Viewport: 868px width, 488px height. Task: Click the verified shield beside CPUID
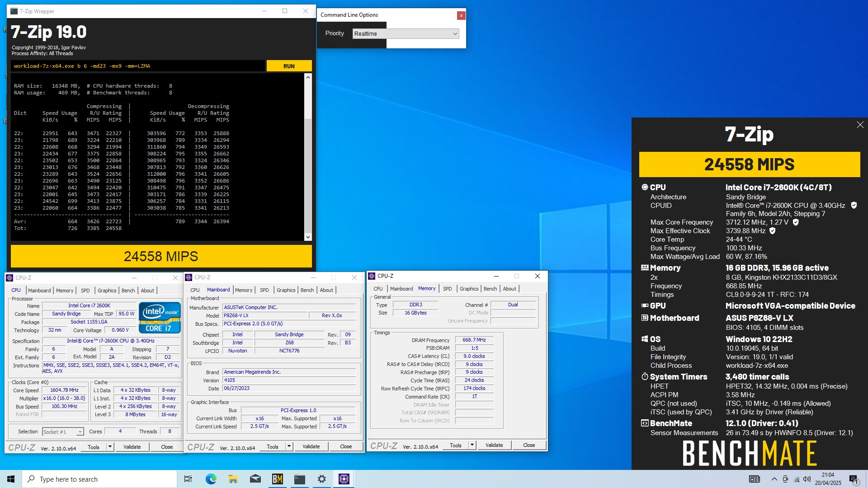tap(854, 205)
